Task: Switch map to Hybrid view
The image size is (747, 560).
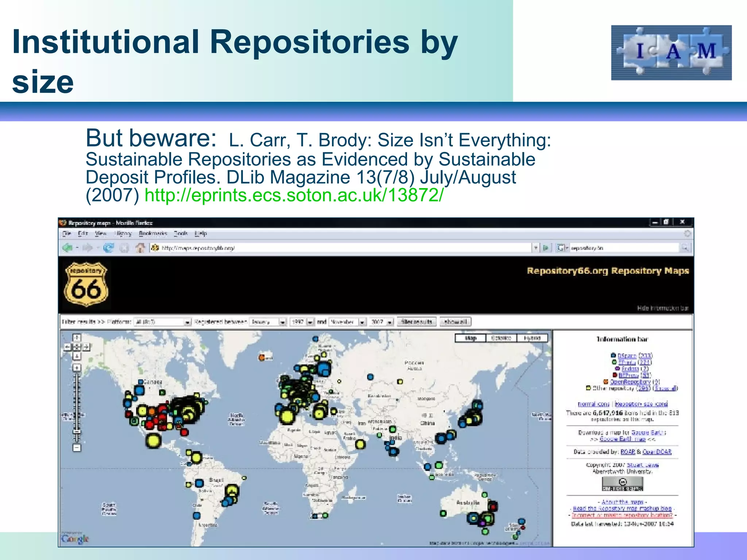Action: pos(532,338)
